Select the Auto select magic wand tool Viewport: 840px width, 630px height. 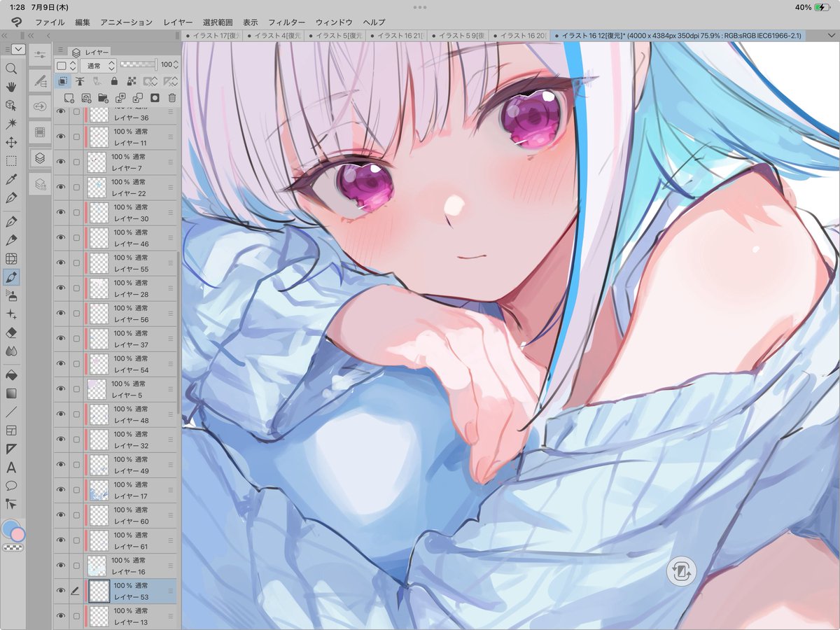11,123
